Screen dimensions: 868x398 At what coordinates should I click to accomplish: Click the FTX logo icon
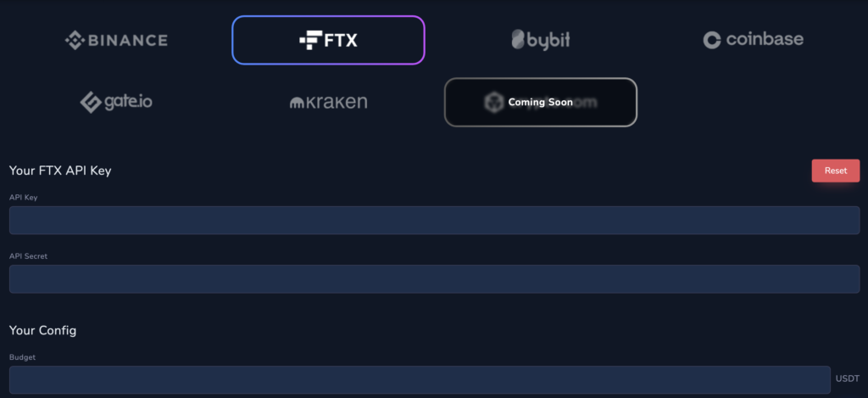[312, 40]
